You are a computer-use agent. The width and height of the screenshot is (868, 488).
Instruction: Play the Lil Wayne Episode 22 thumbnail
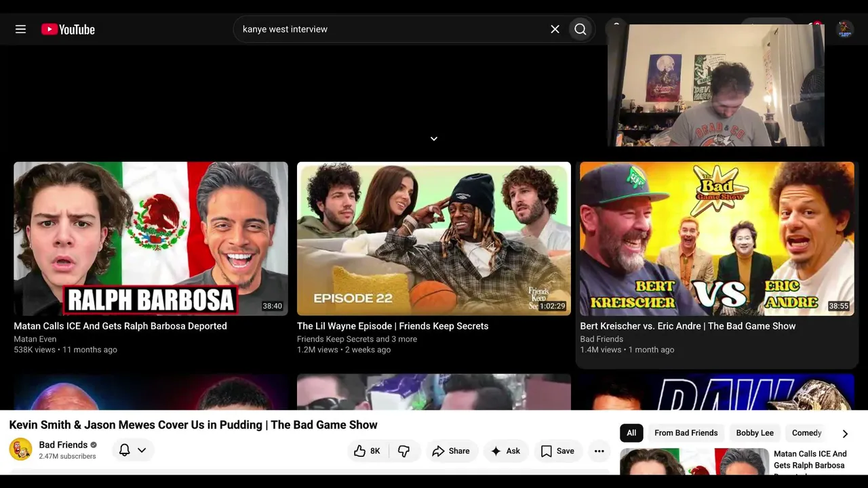pyautogui.click(x=434, y=239)
